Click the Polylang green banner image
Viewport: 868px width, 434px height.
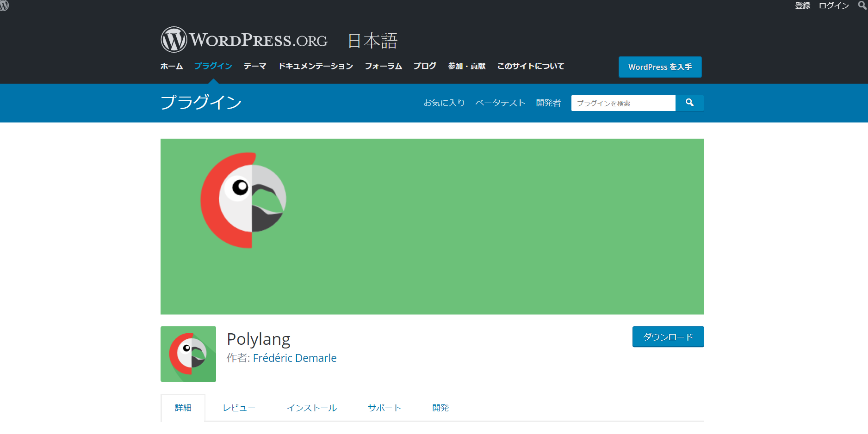pos(432,226)
